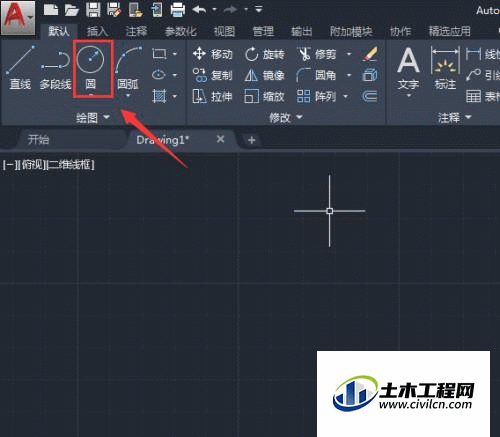The height and width of the screenshot is (437, 500).
Task: Open the 精选应用 ribbon tab
Action: pos(450,31)
